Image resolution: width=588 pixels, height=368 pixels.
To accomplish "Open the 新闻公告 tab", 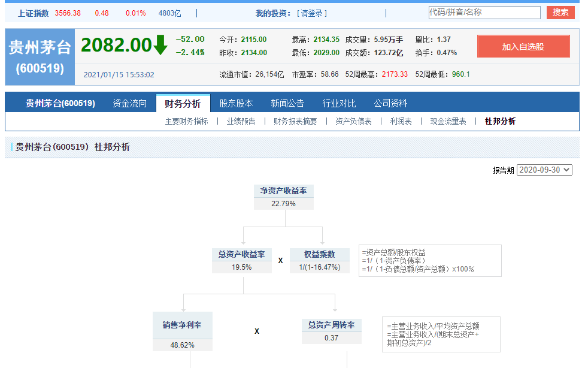I will pos(287,103).
